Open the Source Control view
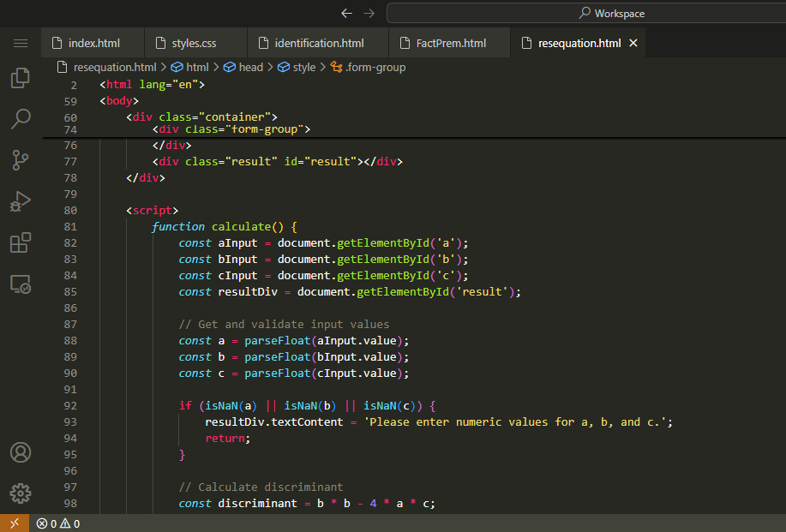Screen dimensions: 786x532 click(21, 159)
